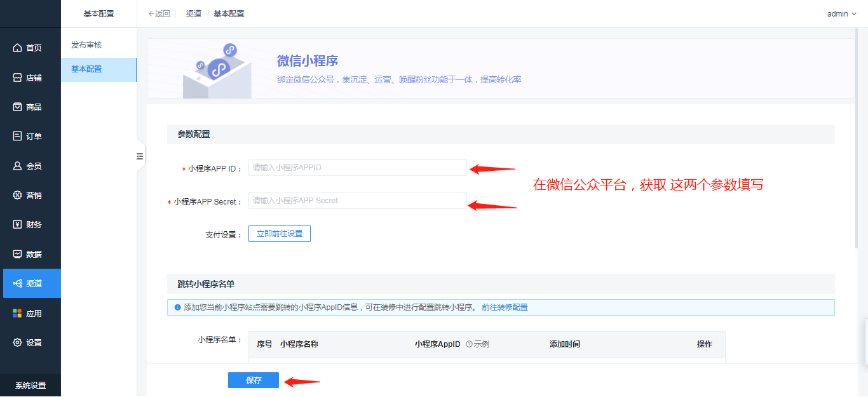This screenshot has height=397, width=868.
Task: Open 会员 menu item
Action: tap(31, 166)
